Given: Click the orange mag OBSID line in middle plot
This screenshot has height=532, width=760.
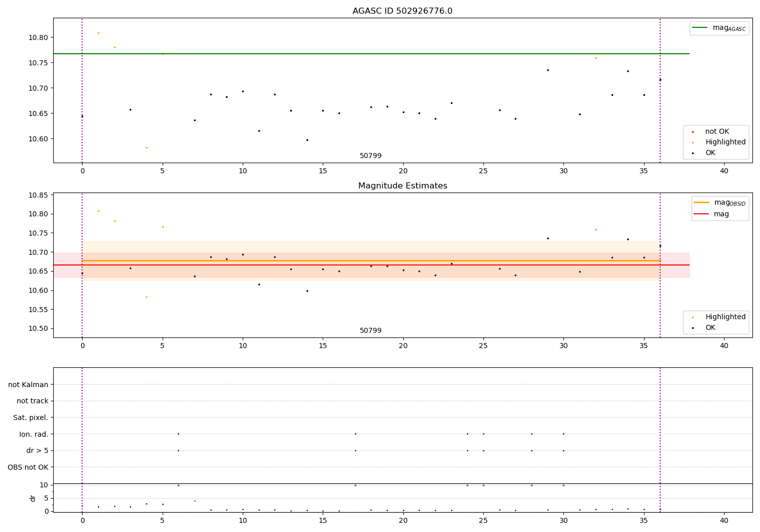Looking at the screenshot, I should pos(371,260).
